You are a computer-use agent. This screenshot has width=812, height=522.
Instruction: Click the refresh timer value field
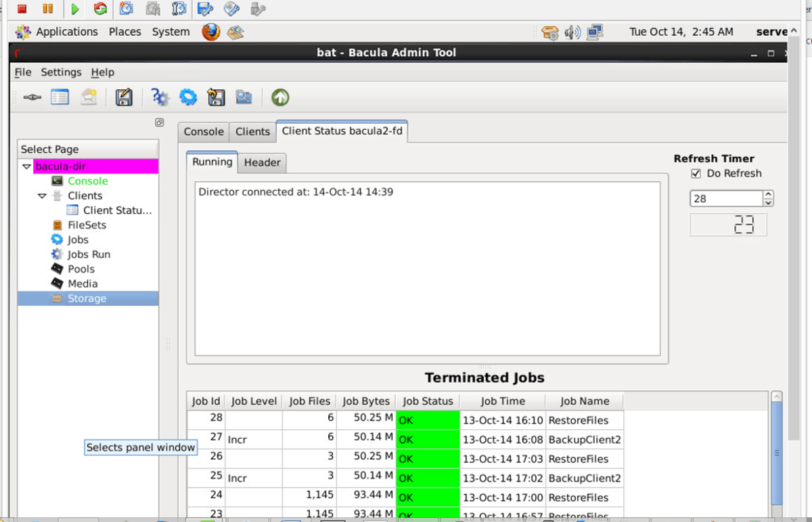click(x=726, y=199)
